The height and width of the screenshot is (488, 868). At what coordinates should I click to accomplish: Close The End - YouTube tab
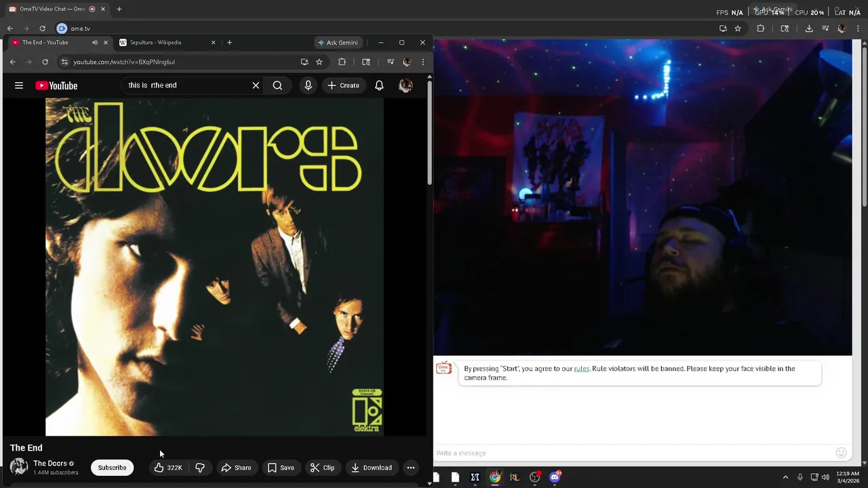pos(105,42)
